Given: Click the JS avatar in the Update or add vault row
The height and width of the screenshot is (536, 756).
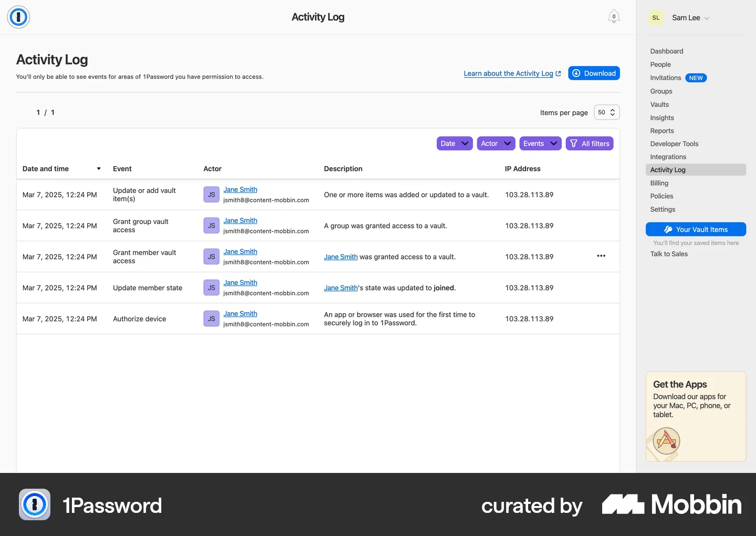Looking at the screenshot, I should click(x=212, y=194).
